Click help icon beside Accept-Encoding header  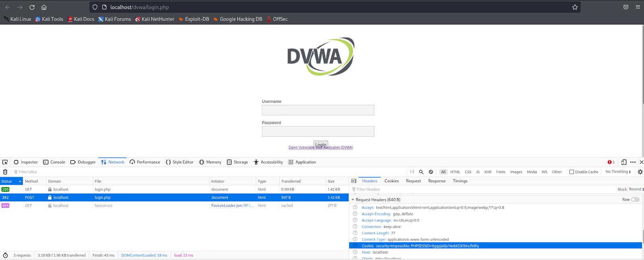tap(355, 214)
